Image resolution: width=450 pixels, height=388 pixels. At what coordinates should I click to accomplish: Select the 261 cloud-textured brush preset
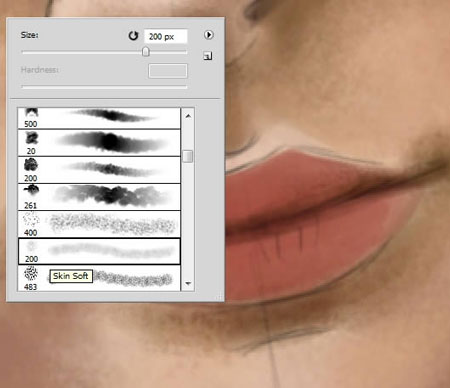point(99,197)
